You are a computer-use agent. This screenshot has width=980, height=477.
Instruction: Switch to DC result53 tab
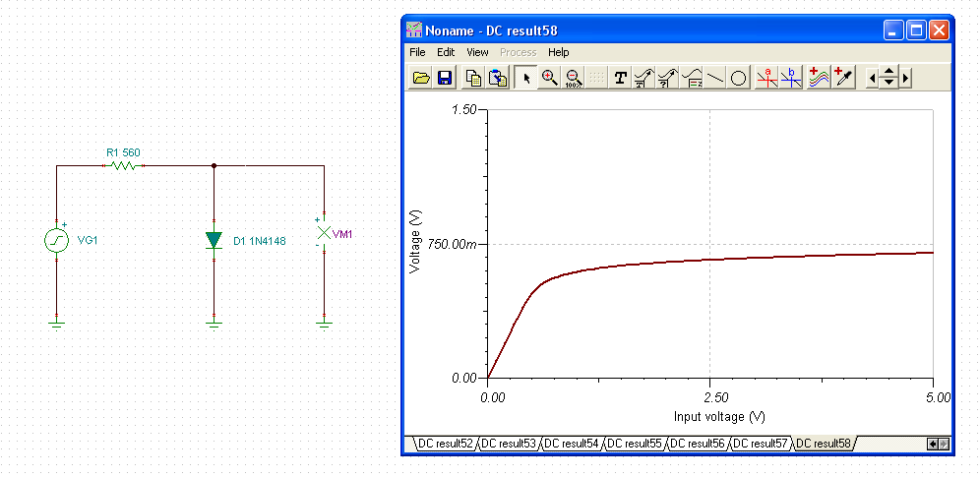pos(509,444)
